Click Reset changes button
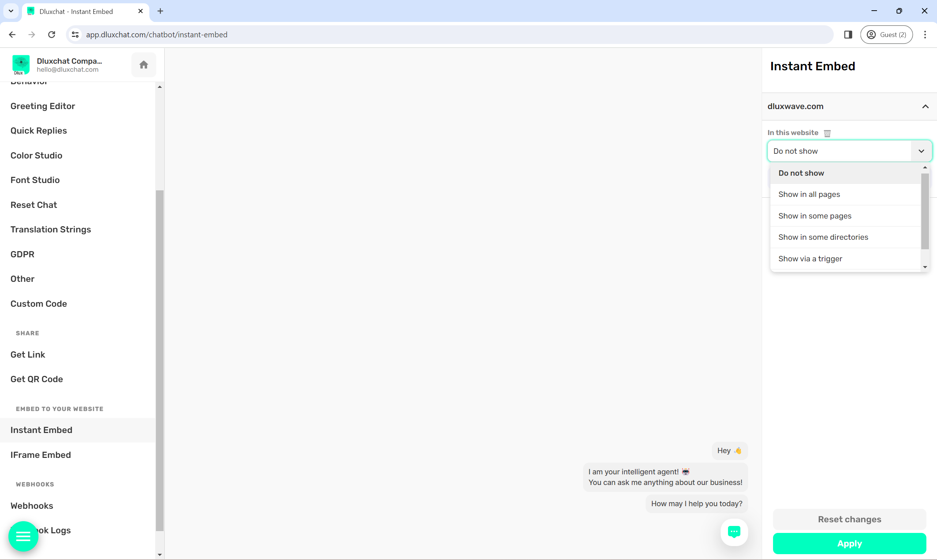 [x=849, y=519]
